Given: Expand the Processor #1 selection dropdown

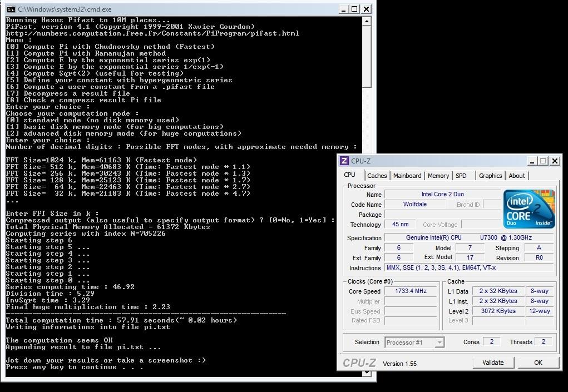Looking at the screenshot, I should (x=439, y=343).
